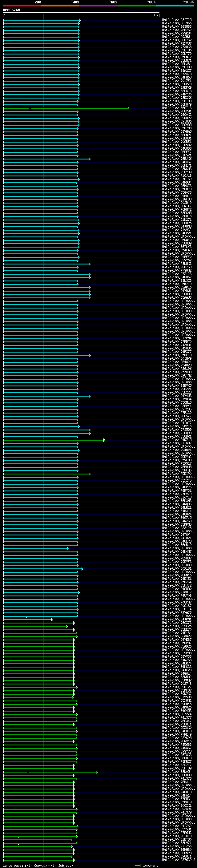This screenshot has width=197, height=868.
Task: Select the UniRef100_C5LT80 label
Action: point(177,50)
